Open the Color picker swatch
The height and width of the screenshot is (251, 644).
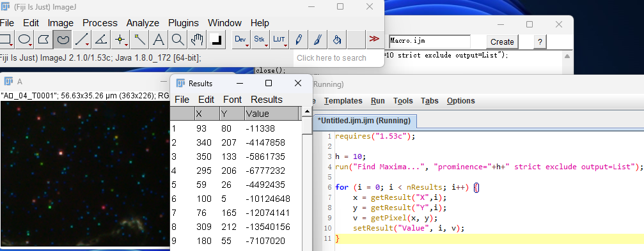pyautogui.click(x=216, y=40)
